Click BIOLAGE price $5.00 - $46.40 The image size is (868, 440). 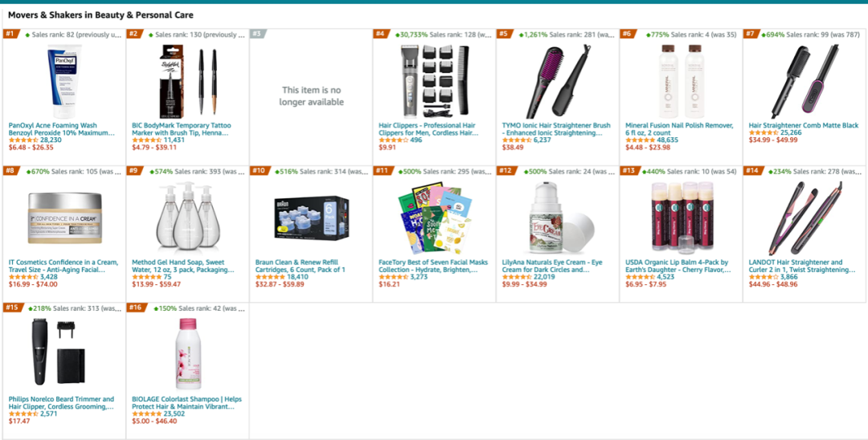[x=154, y=421]
